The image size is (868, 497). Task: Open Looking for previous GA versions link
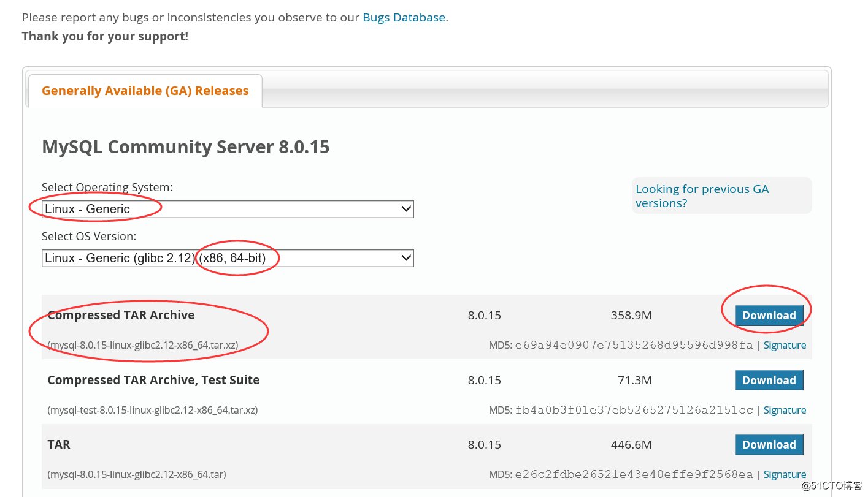click(702, 196)
